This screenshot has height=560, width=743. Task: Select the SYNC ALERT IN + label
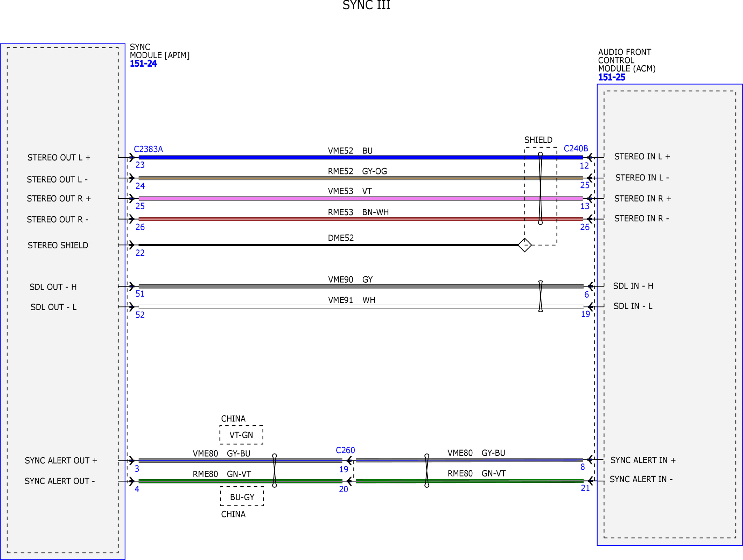pyautogui.click(x=643, y=460)
